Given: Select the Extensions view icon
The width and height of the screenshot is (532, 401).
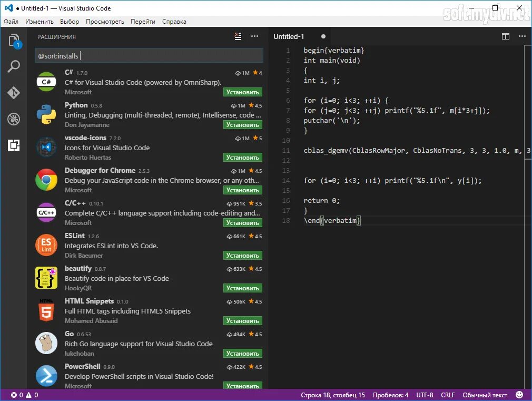Looking at the screenshot, I should tap(14, 145).
